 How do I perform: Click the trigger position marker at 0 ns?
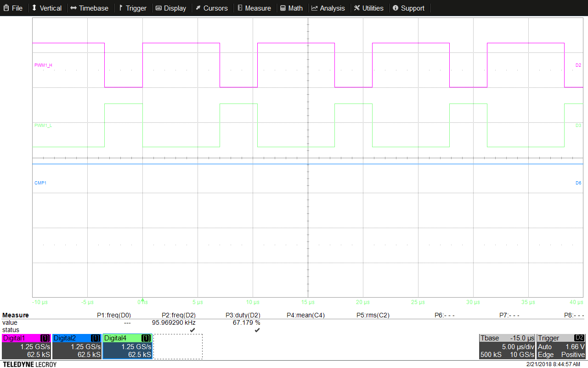[143, 300]
